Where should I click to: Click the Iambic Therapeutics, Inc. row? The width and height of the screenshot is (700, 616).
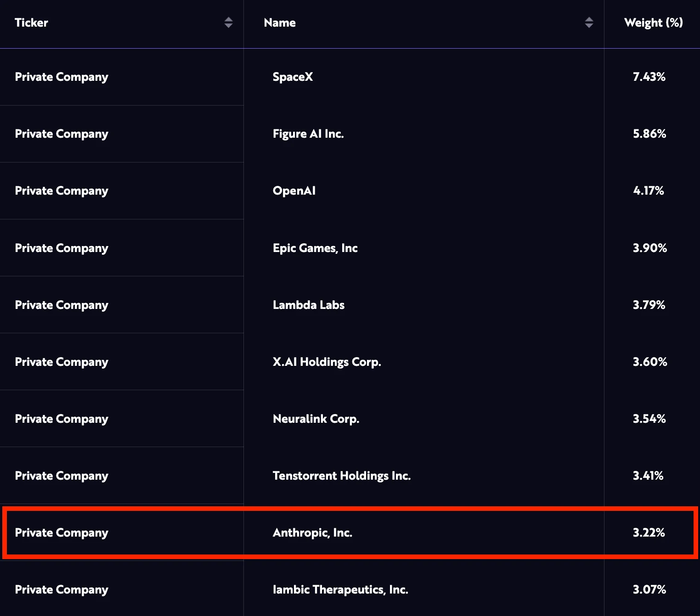pos(340,589)
